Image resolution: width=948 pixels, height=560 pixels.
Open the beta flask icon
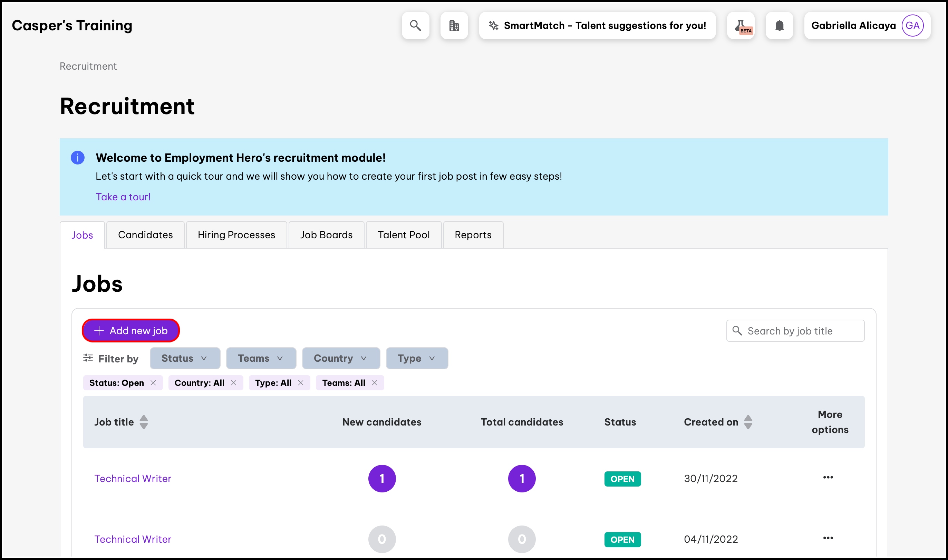click(x=741, y=26)
